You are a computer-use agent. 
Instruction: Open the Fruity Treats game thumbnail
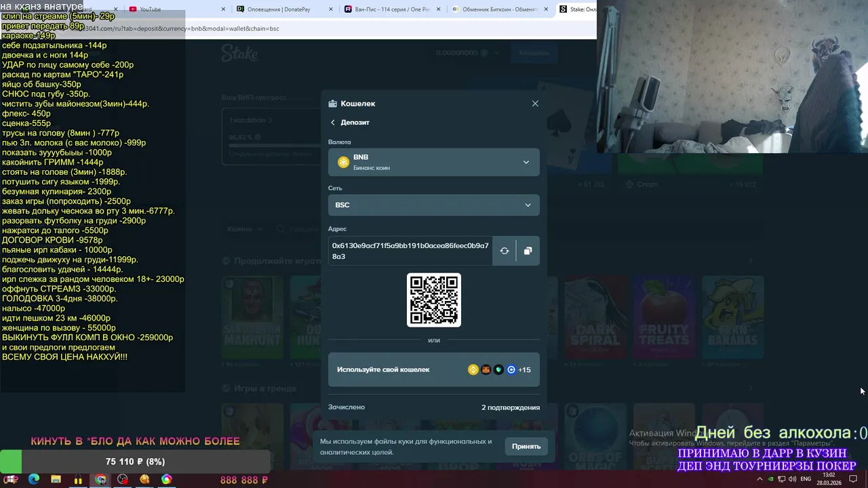[x=663, y=319]
